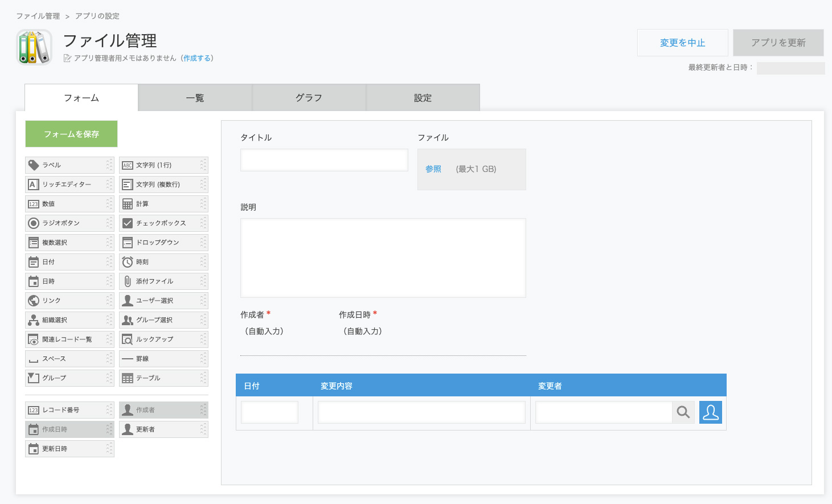832x504 pixels.
Task: Click the アプリを更新 button
Action: 778,43
